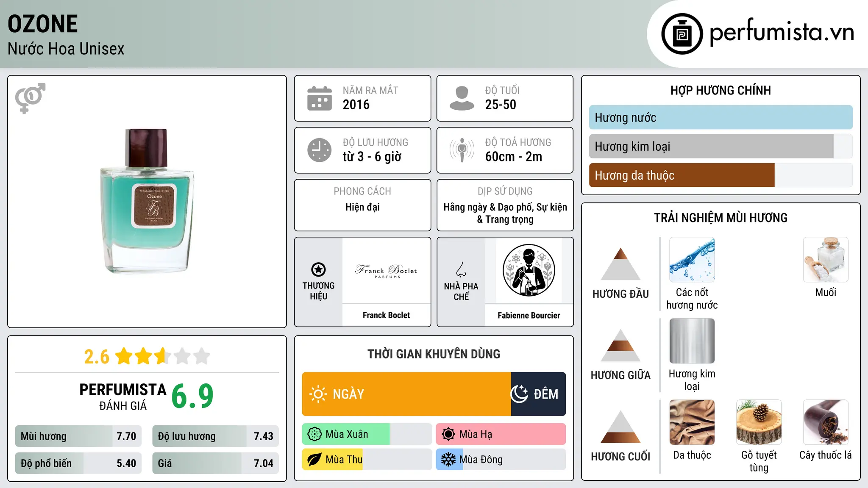868x488 pixels.
Task: Click the longevity value từ 3 - 6 giờ
Action: tap(372, 157)
